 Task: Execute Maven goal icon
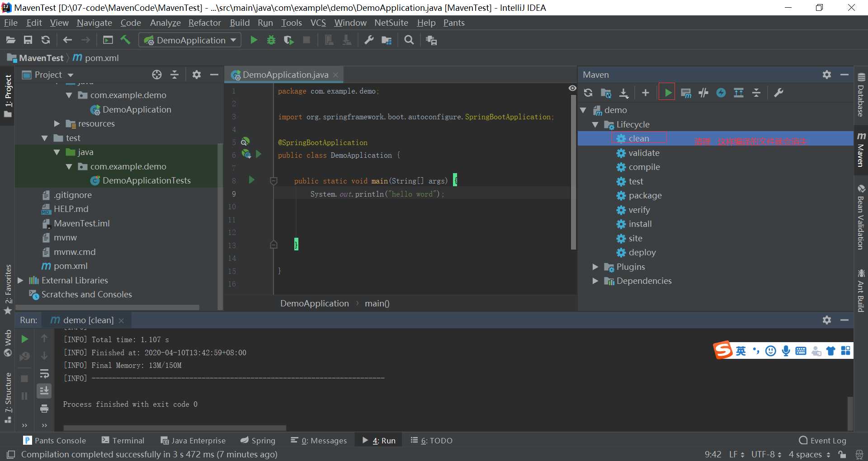tap(686, 93)
